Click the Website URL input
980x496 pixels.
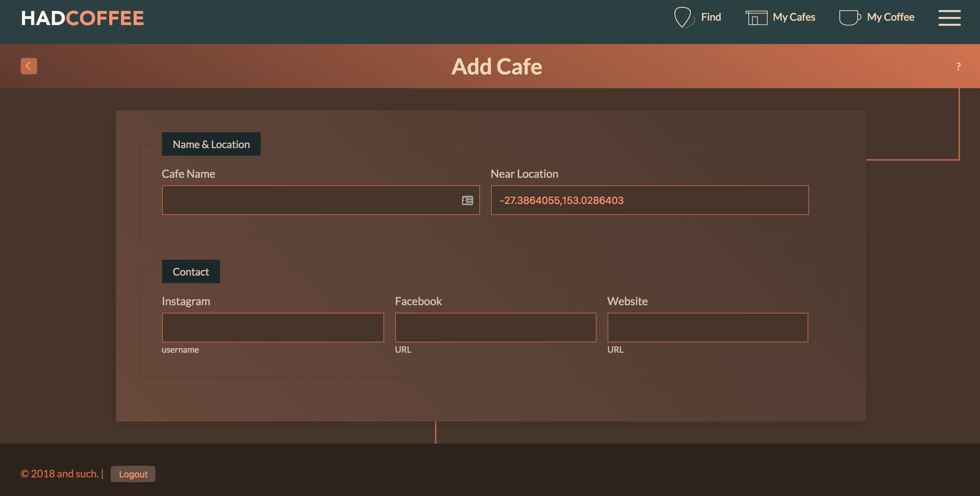pyautogui.click(x=707, y=327)
